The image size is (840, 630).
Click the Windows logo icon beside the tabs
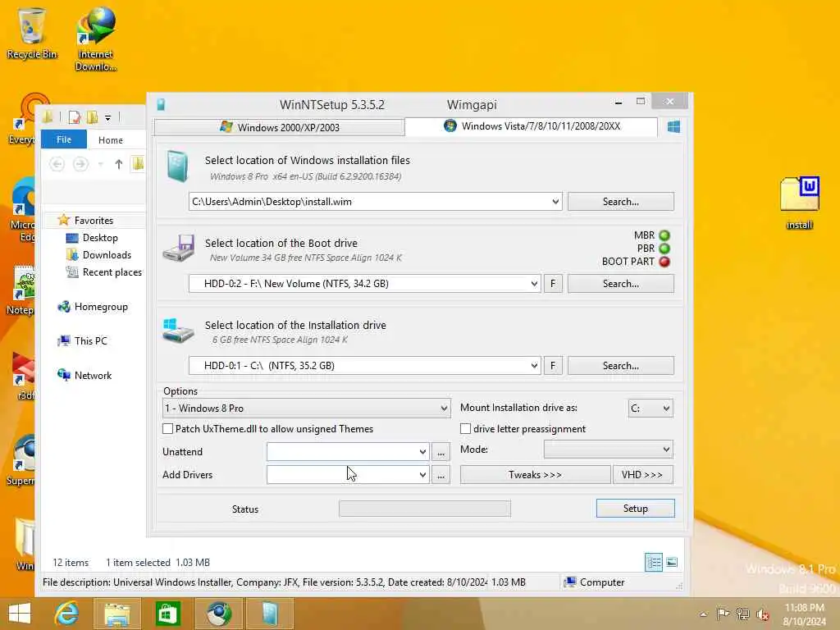(673, 126)
